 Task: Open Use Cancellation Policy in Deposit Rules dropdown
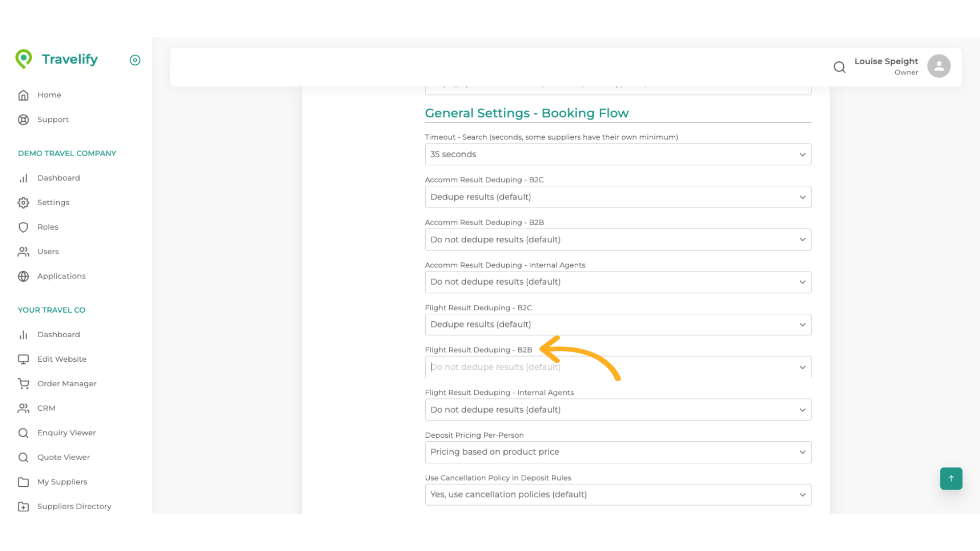pyautogui.click(x=618, y=494)
